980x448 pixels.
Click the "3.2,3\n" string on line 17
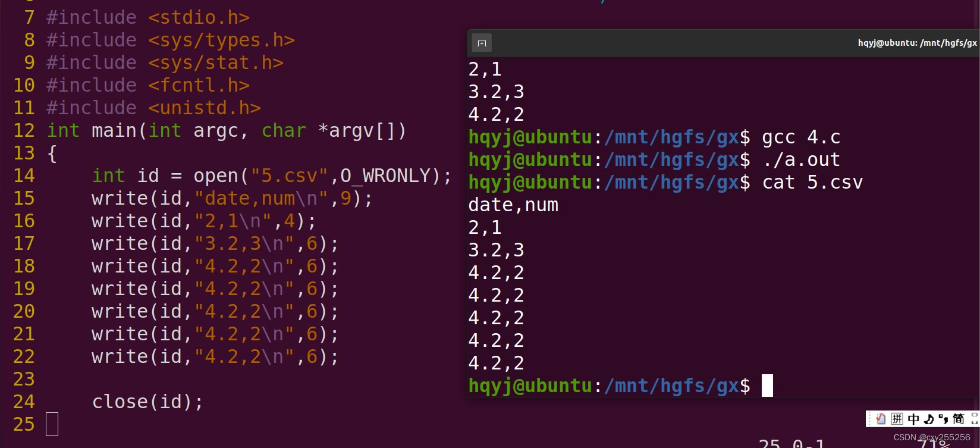244,243
